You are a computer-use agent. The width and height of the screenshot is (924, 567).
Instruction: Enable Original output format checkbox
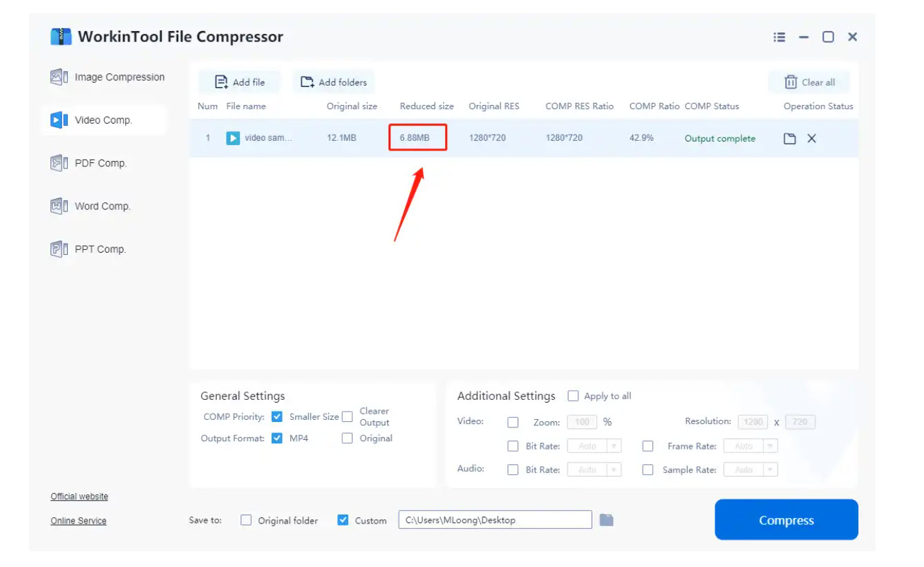pos(347,438)
